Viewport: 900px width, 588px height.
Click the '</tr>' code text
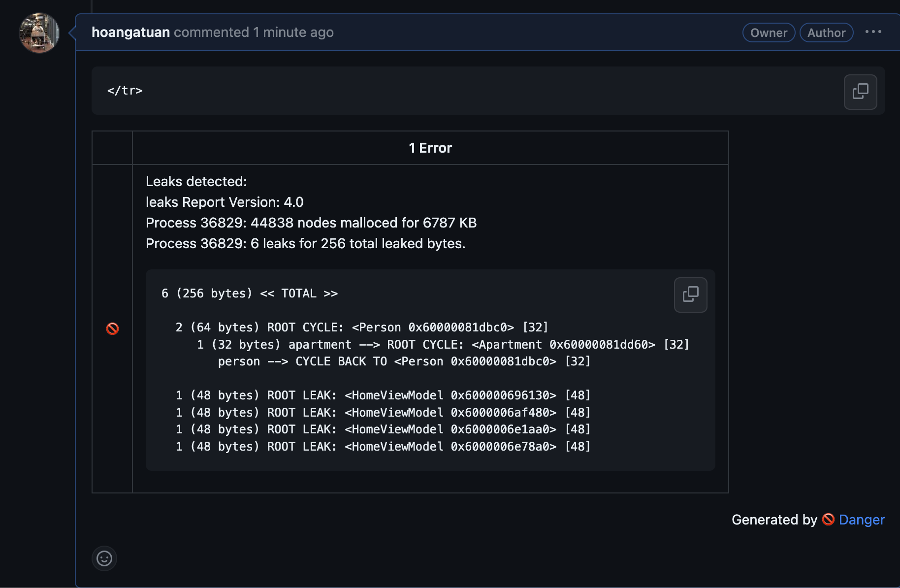tap(125, 91)
